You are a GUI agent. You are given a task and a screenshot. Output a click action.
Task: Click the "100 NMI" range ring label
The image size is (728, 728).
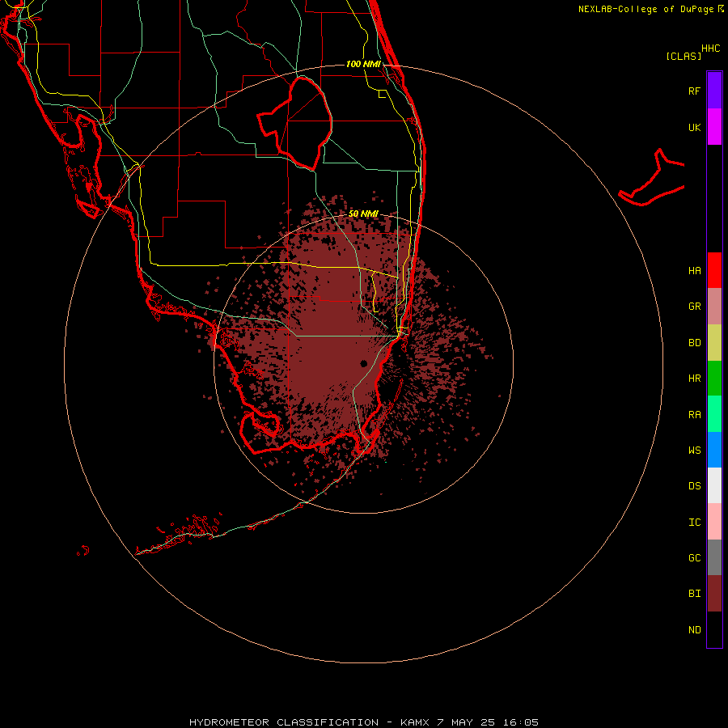(x=363, y=64)
